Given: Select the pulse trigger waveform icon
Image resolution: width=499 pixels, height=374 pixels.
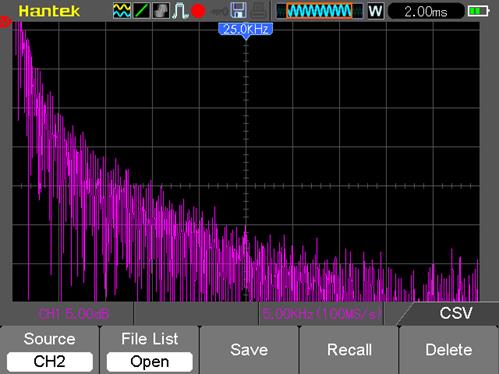Looking at the screenshot, I should coord(180,11).
